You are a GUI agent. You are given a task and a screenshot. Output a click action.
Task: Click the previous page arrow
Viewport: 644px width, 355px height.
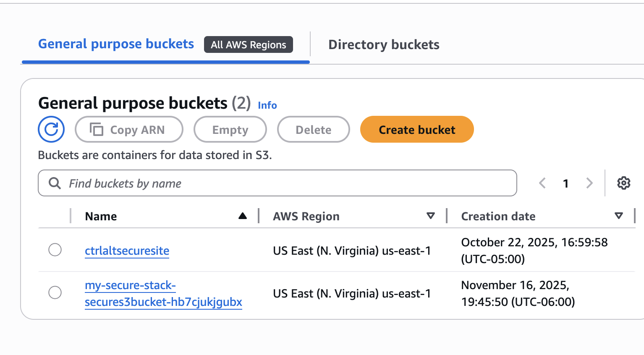[x=542, y=183]
